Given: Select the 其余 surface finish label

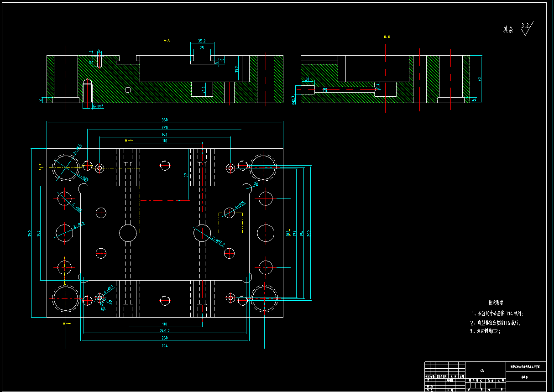Looking at the screenshot, I should [508, 29].
